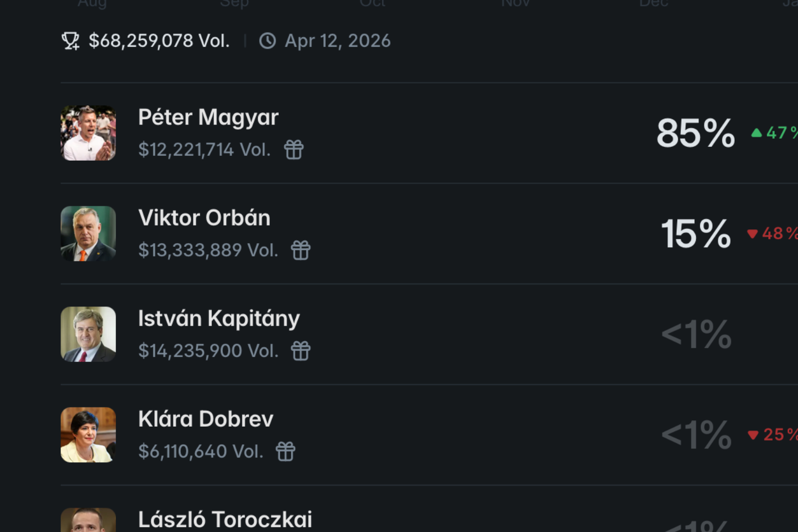The height and width of the screenshot is (532, 798).
Task: Click Viktor Orbán's portrait thumbnail
Action: pos(88,234)
